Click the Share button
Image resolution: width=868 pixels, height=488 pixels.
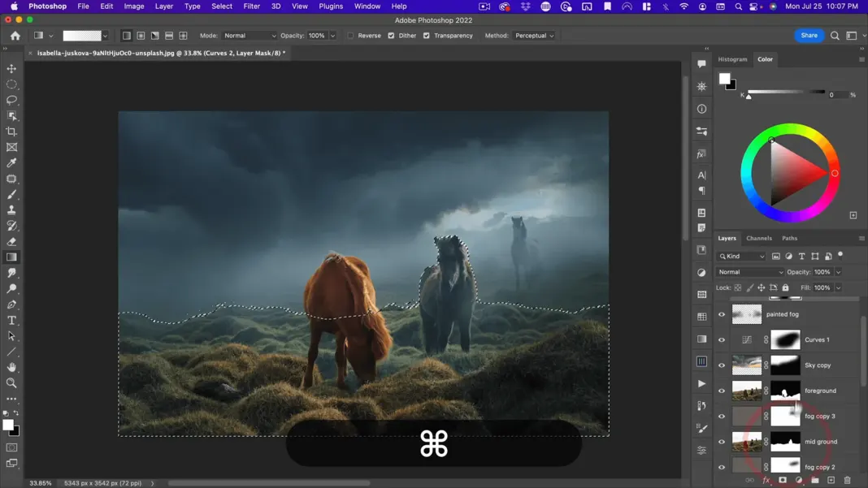click(x=809, y=36)
